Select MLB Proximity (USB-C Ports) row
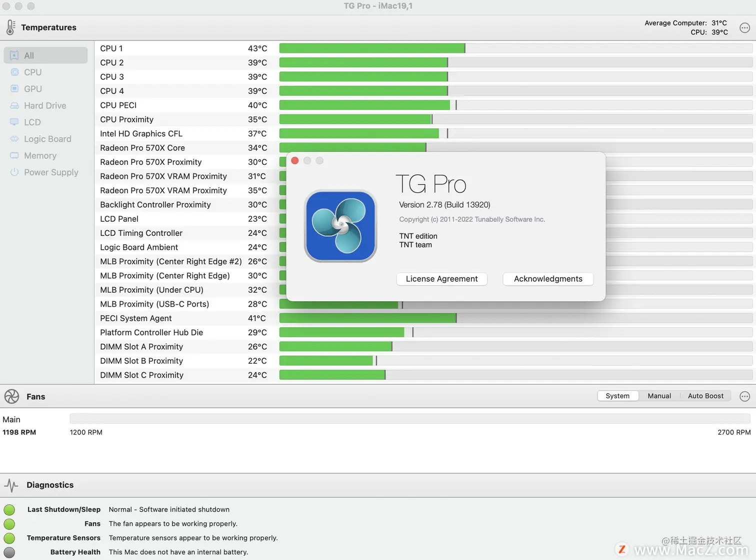Image resolution: width=756 pixels, height=560 pixels. tap(190, 304)
